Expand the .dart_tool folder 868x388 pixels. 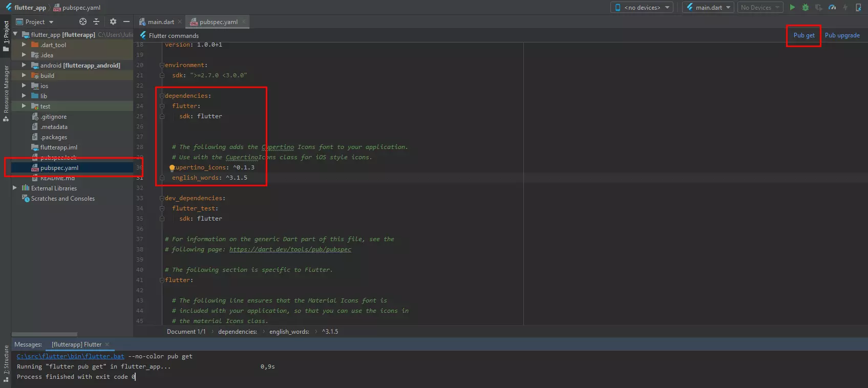coord(24,45)
